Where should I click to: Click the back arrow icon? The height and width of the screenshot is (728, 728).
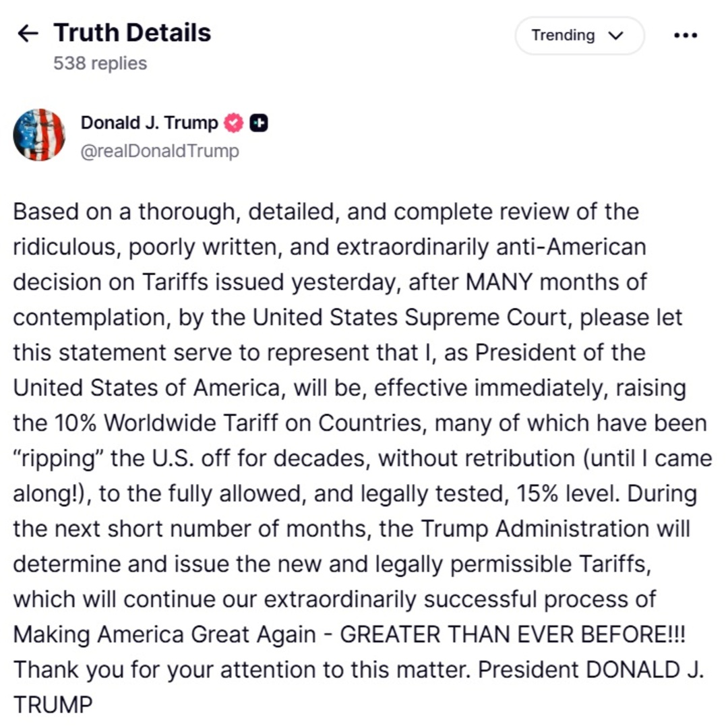click(x=28, y=34)
